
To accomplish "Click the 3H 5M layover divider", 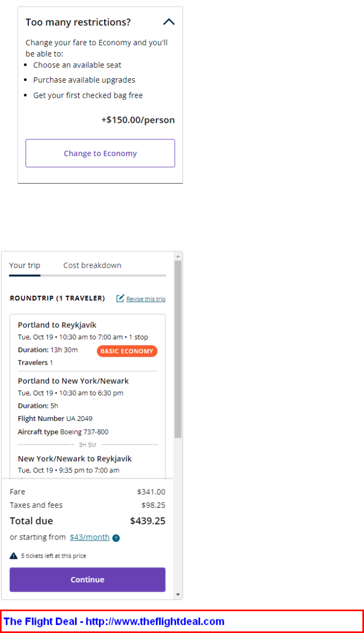I will point(87,445).
